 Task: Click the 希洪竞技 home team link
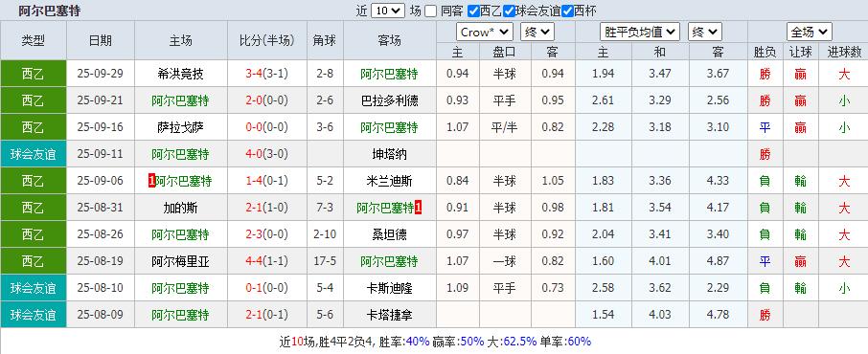click(x=180, y=74)
